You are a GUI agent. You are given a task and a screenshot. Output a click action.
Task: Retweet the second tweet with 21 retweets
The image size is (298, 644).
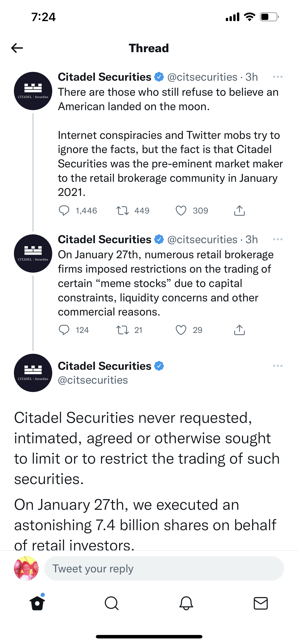coord(123,330)
